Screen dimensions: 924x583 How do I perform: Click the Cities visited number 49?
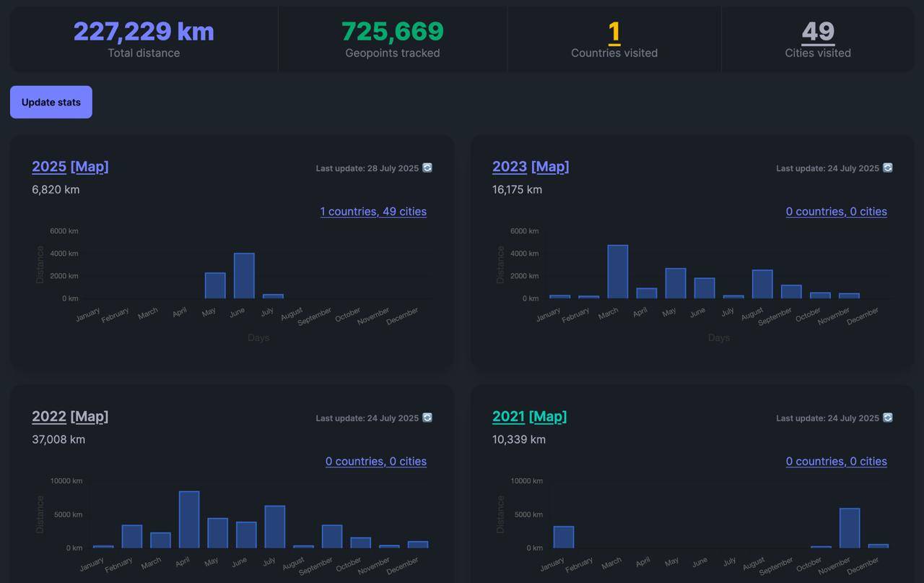point(818,32)
